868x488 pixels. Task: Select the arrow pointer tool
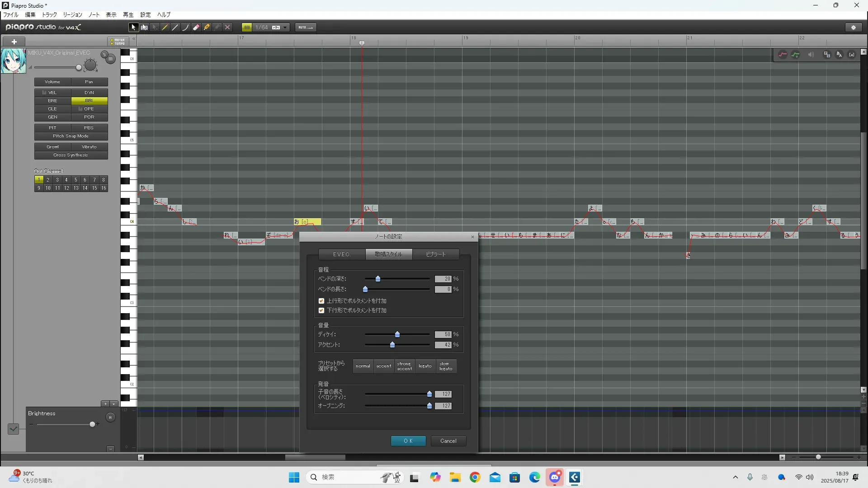coord(133,28)
